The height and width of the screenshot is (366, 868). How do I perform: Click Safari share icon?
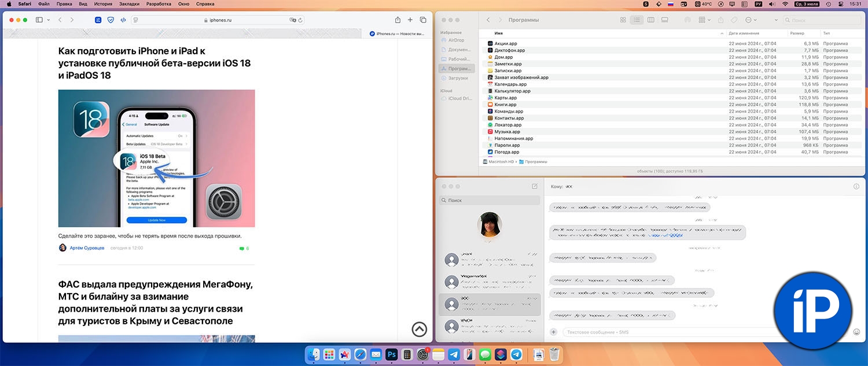tap(398, 20)
